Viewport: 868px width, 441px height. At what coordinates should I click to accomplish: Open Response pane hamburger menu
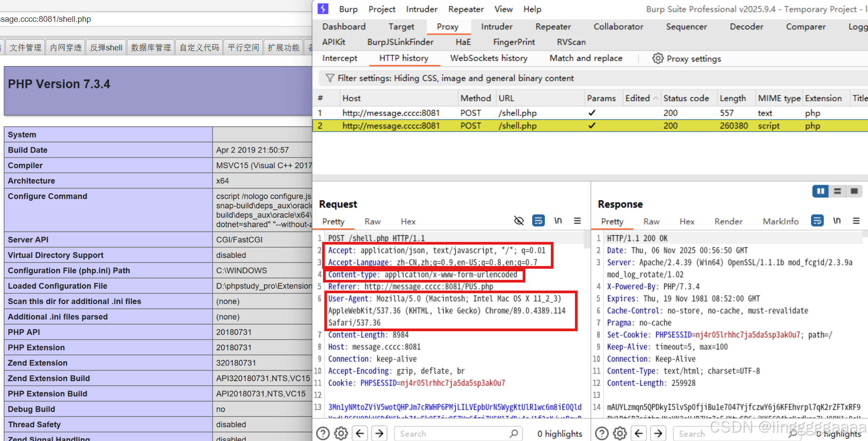(x=856, y=220)
